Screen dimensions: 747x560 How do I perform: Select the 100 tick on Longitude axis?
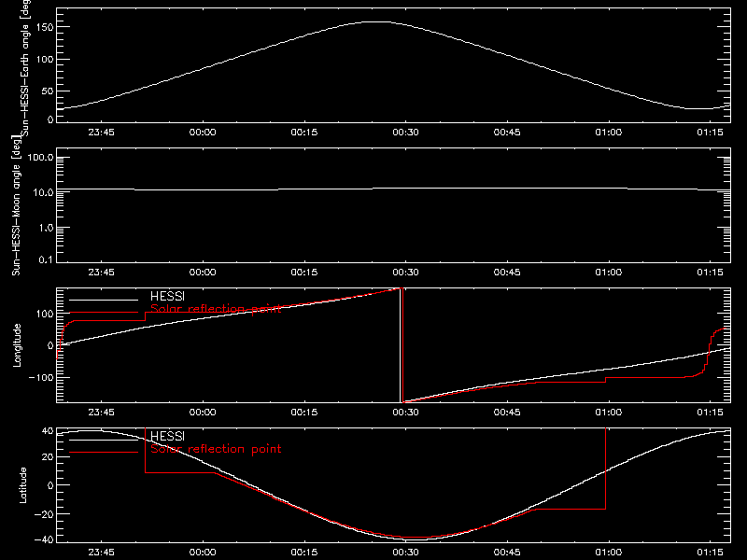(x=44, y=314)
